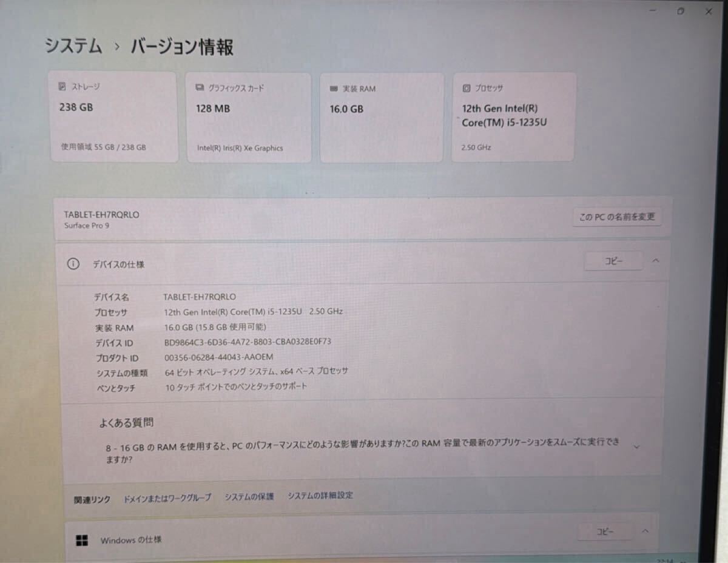
Task: Click the info icon beside デバイスの仕様
Action: (x=73, y=264)
